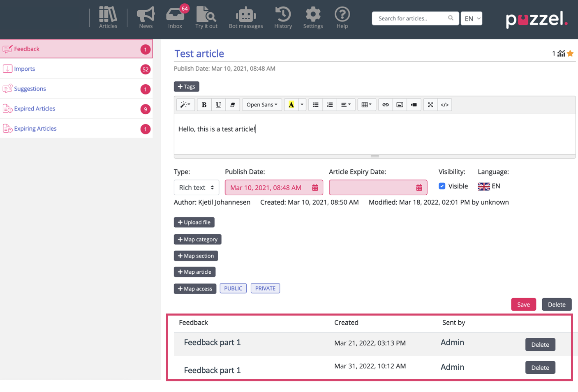Select Suggestions in the left sidebar
The width and height of the screenshot is (578, 392).
30,89
